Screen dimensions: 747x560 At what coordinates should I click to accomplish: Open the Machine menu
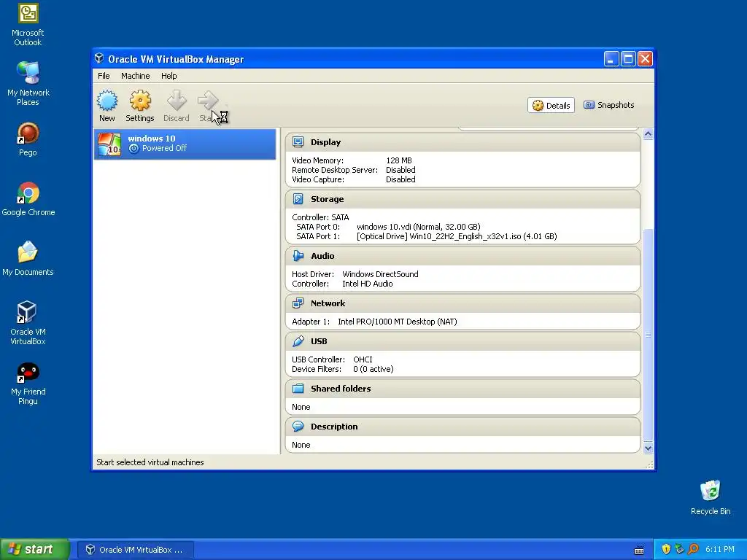click(135, 76)
